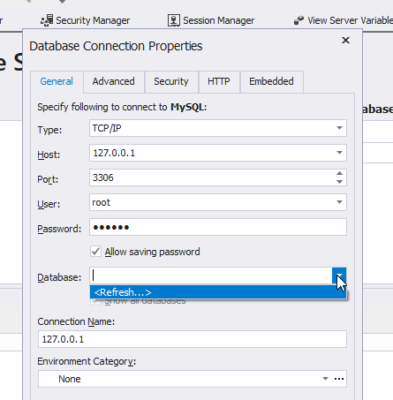Switch to the Advanced tab
The height and width of the screenshot is (400, 393).
114,82
